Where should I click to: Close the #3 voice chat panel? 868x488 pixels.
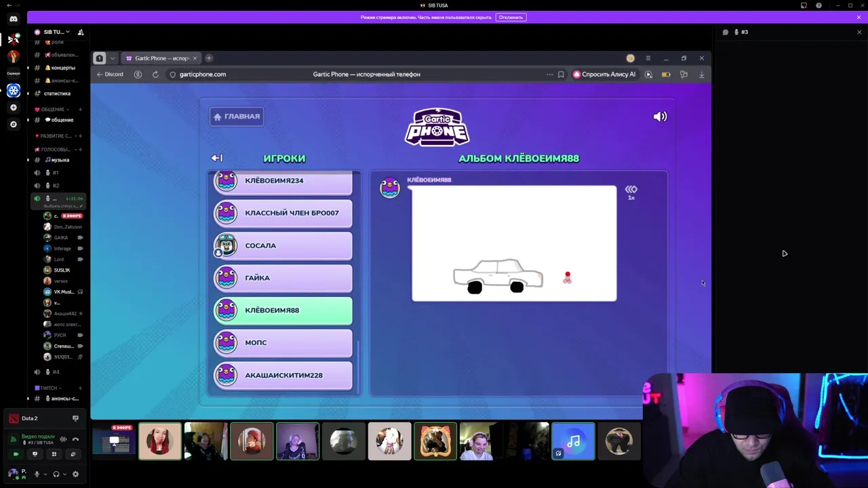[x=859, y=32]
